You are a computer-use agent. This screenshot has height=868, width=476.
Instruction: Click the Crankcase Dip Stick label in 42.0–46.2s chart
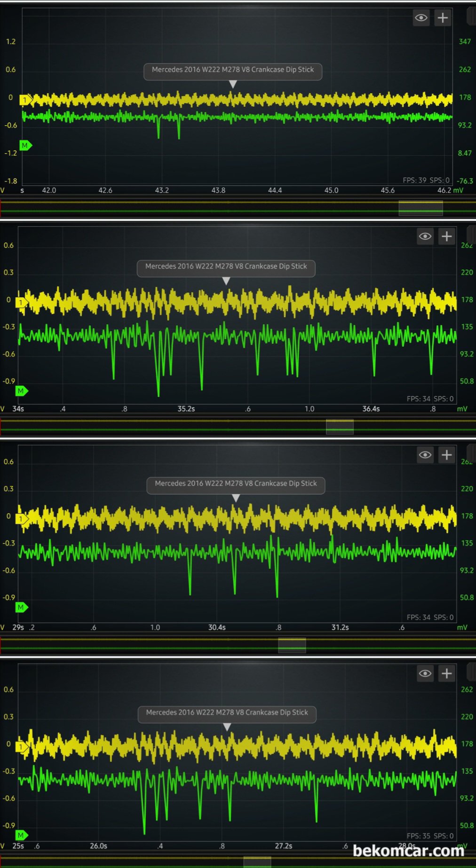[232, 70]
